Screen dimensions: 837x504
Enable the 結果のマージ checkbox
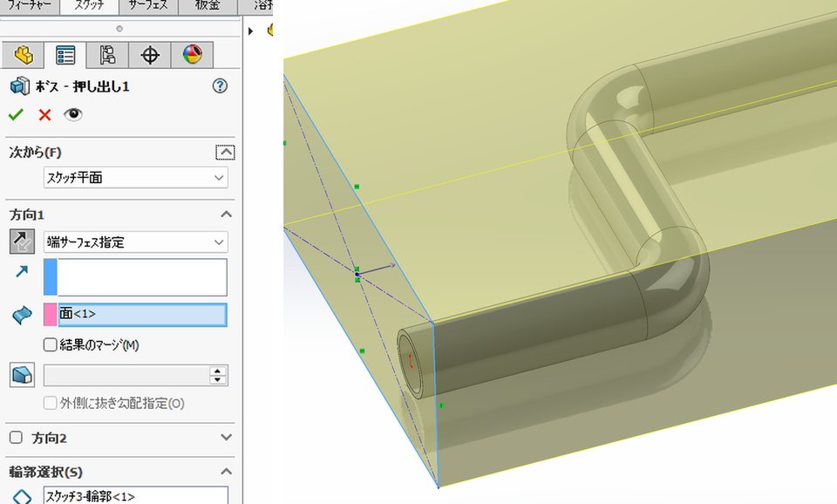coord(51,345)
